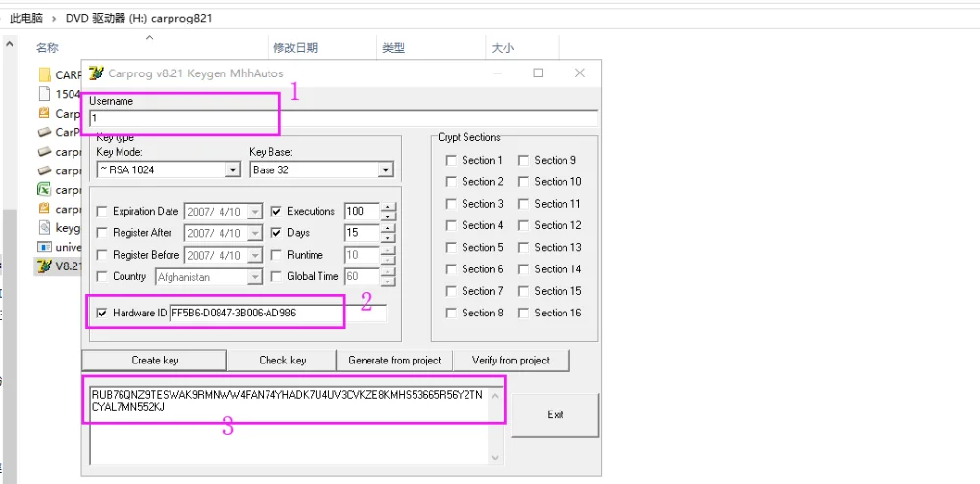
Task: Click the Verify from project button
Action: tap(511, 361)
